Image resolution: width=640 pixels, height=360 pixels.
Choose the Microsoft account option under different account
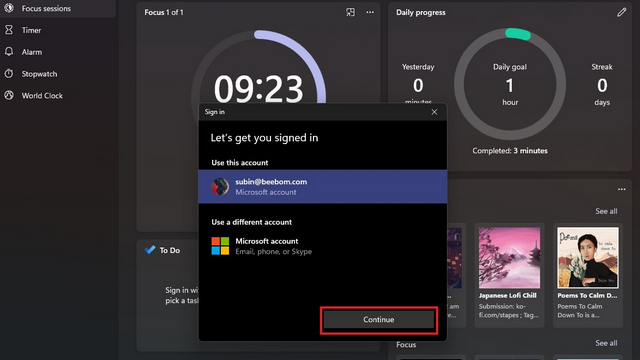[322, 246]
